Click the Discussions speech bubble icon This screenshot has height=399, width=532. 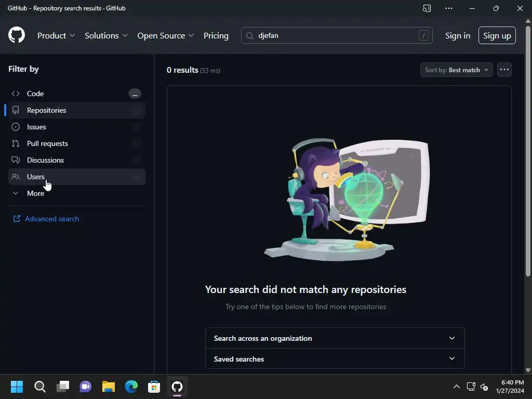coord(16,160)
